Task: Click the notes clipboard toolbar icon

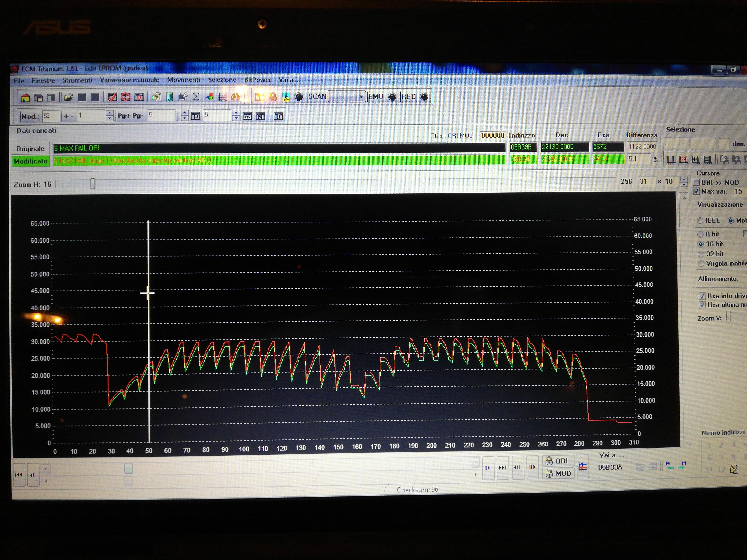Action: (x=156, y=97)
